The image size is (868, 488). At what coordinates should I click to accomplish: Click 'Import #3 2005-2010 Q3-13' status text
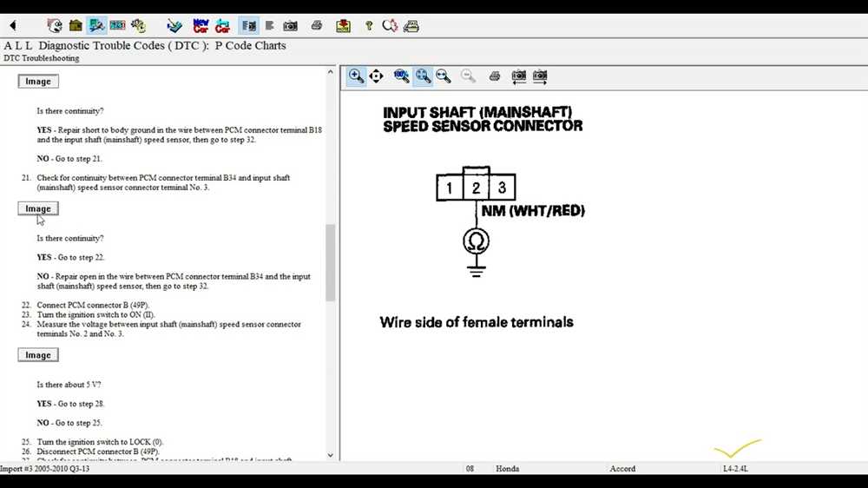44,469
